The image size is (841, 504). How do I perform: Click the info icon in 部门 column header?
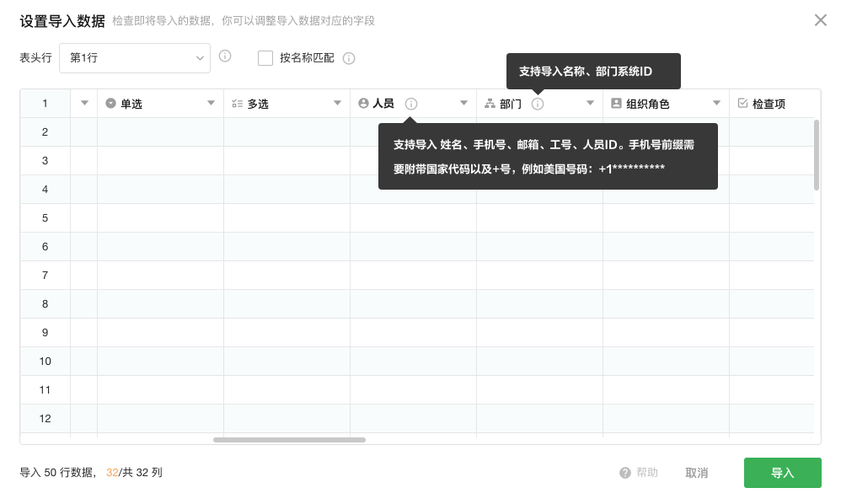point(538,104)
